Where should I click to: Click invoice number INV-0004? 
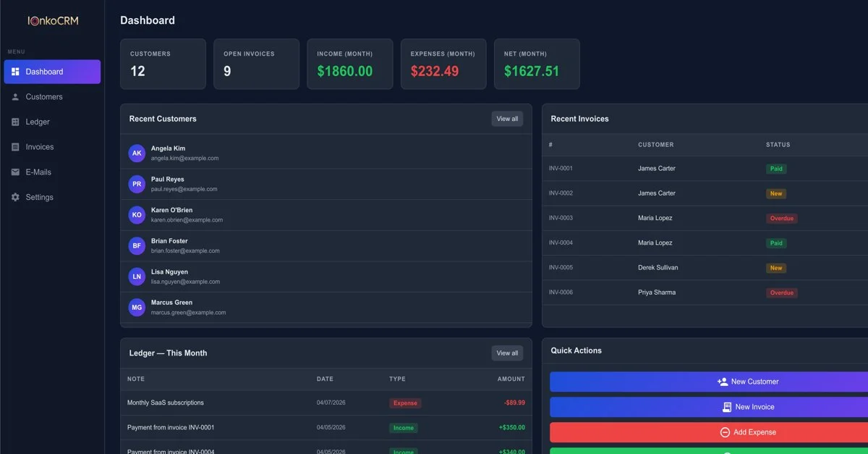click(x=561, y=243)
